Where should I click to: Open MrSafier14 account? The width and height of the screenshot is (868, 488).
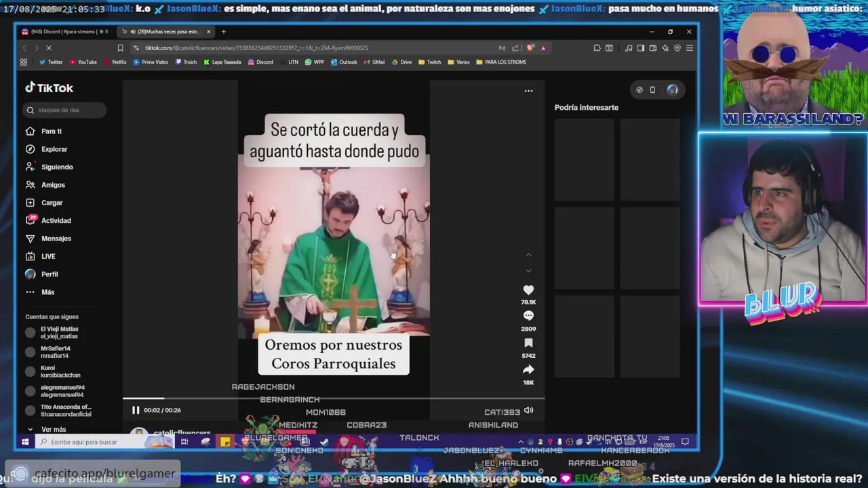[x=47, y=352]
